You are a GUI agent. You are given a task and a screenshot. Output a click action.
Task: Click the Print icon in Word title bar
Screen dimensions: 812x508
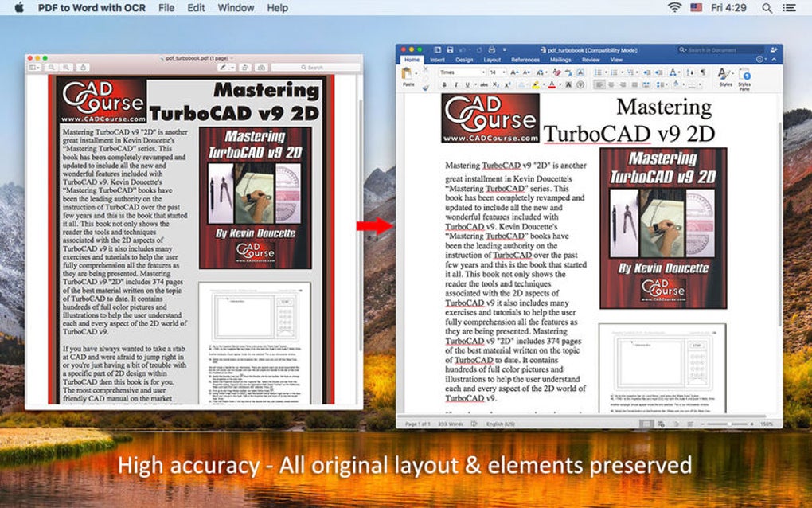click(491, 49)
